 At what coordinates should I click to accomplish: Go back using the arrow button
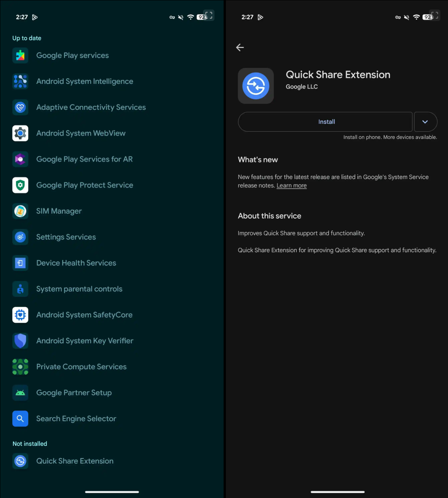[240, 47]
